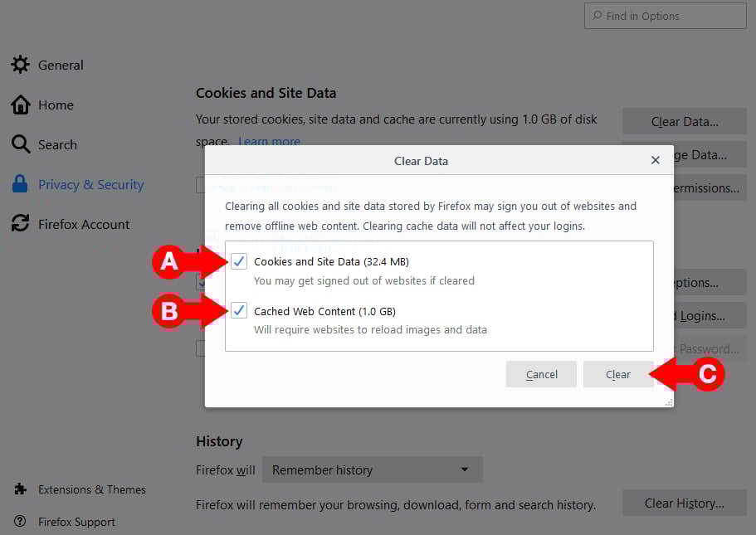Open Firefox Support help icon

pyautogui.click(x=20, y=522)
